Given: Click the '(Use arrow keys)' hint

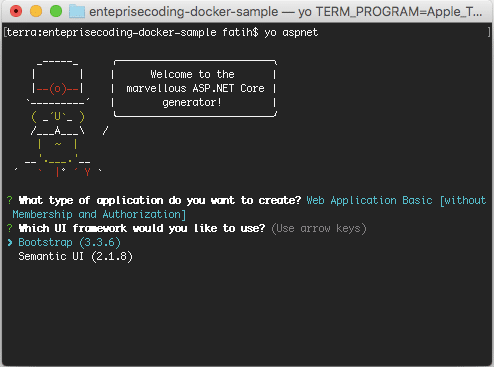Looking at the screenshot, I should click(x=319, y=228).
